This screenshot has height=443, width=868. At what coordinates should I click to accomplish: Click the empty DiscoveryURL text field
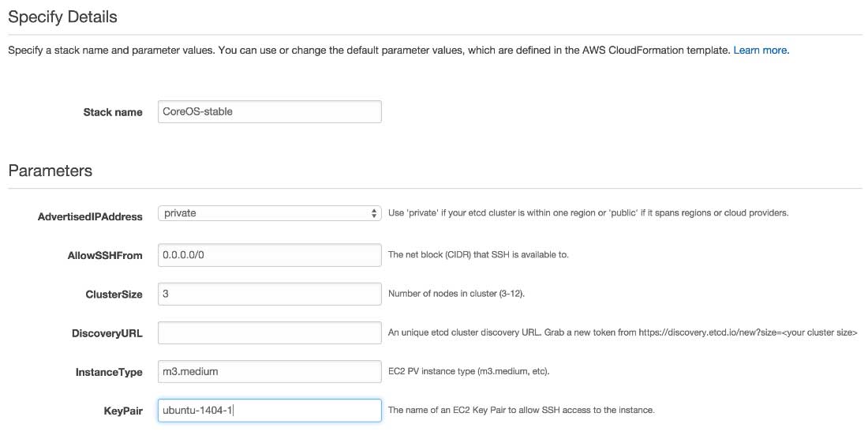(269, 332)
